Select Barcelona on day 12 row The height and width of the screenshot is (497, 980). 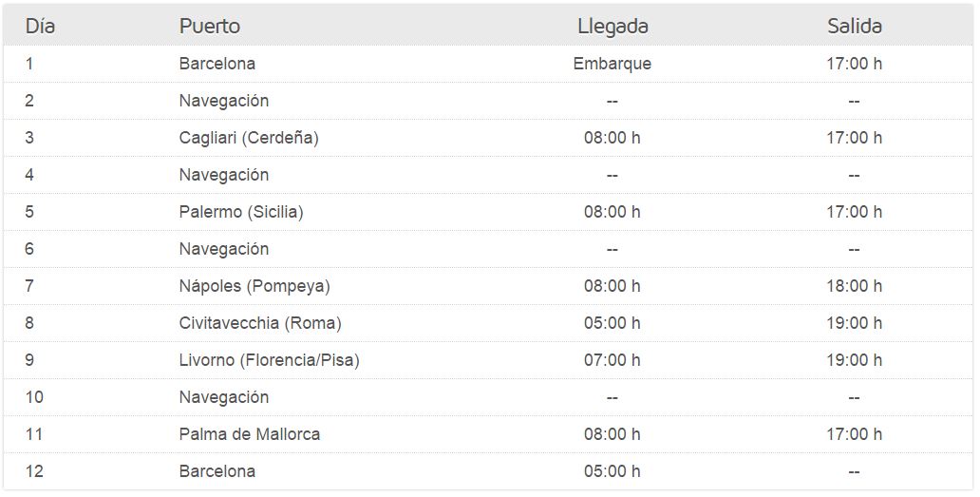click(x=217, y=471)
